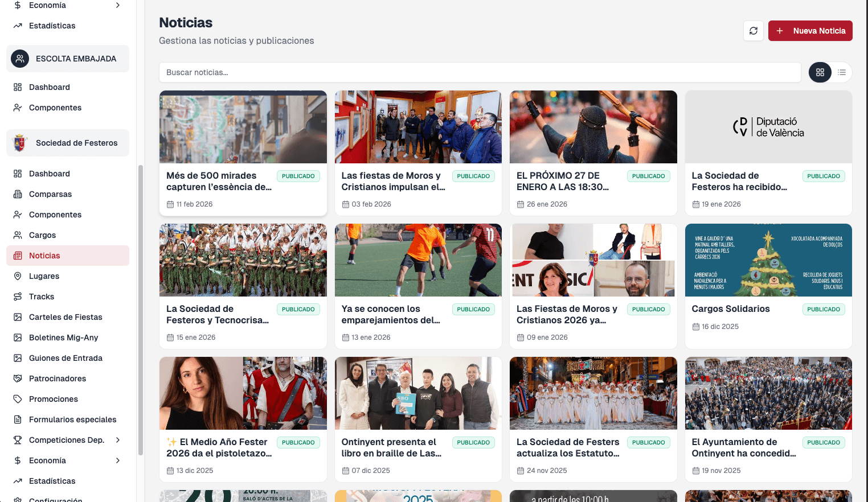Click the refresh news icon button
868x502 pixels.
point(753,31)
